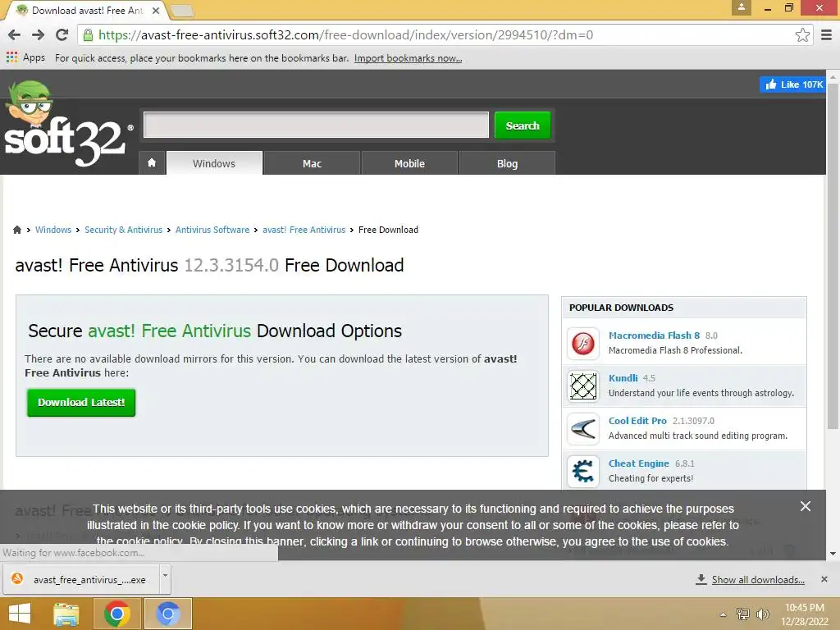Viewport: 840px width, 630px height.
Task: Open the Kundli title link
Action: click(623, 378)
